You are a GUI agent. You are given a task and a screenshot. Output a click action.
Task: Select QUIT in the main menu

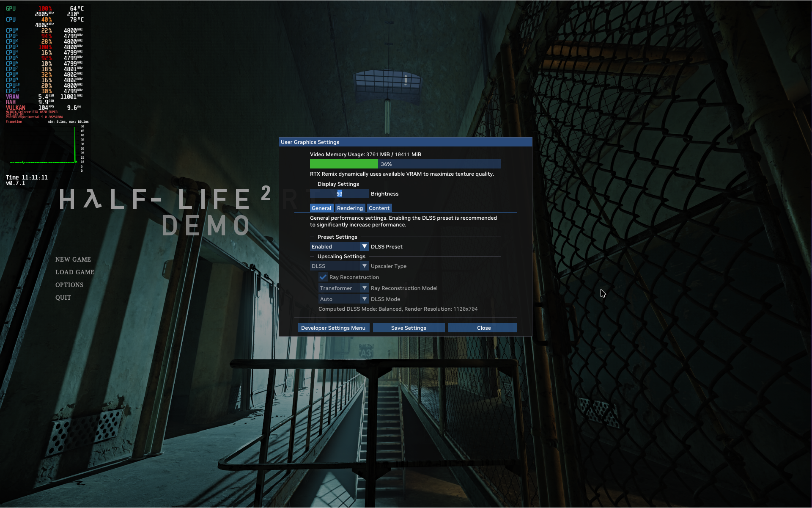tap(63, 298)
